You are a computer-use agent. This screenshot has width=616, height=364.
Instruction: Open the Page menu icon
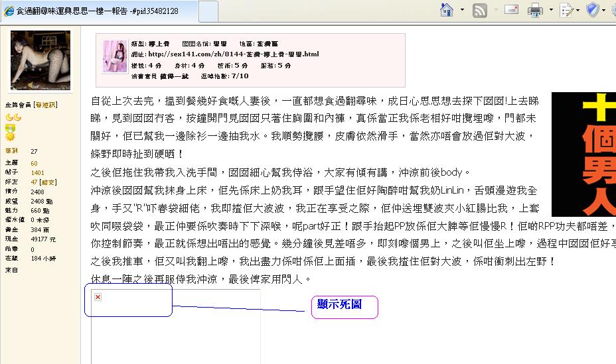566,10
